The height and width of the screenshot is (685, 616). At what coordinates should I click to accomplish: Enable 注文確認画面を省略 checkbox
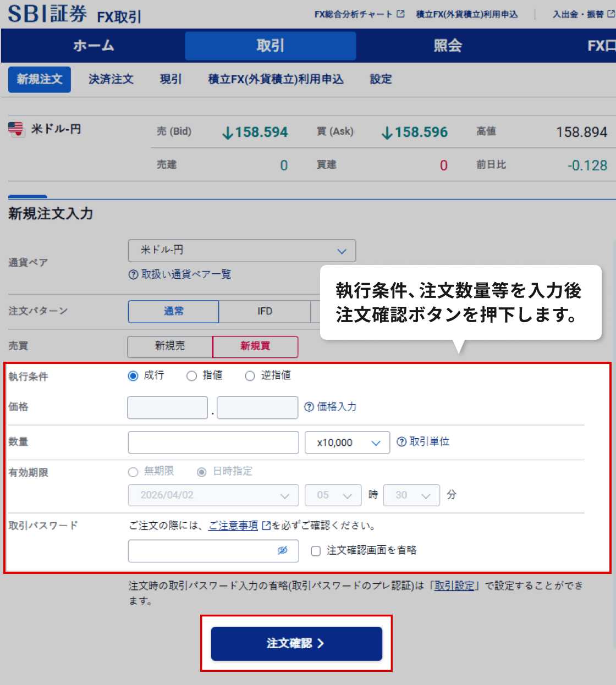point(316,551)
